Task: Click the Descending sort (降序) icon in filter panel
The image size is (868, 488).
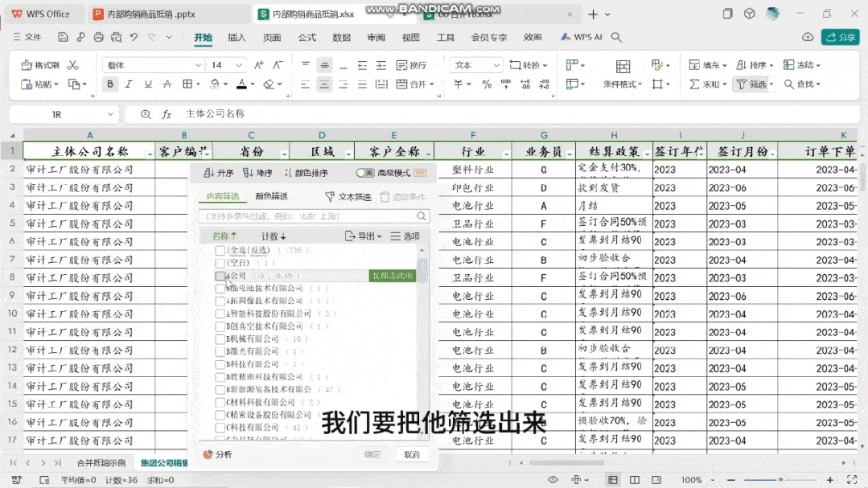Action: (249, 173)
